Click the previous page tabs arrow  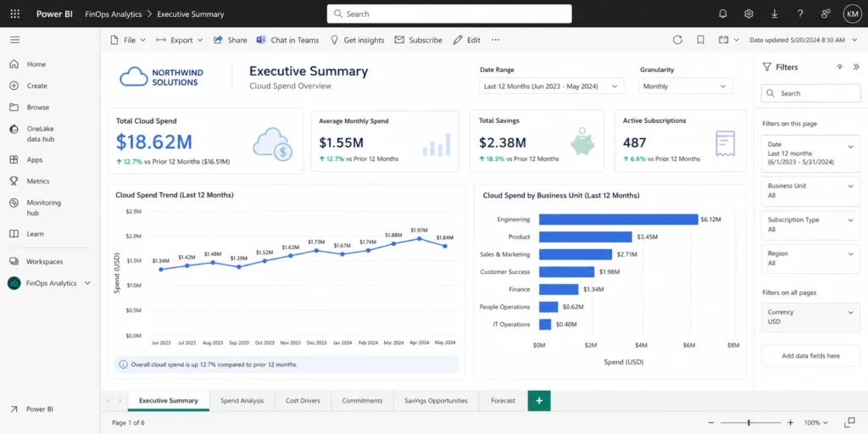tap(108, 401)
